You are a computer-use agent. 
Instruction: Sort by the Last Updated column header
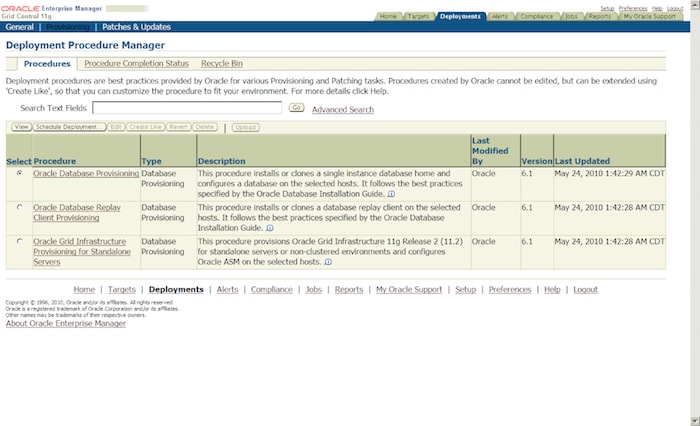click(582, 161)
